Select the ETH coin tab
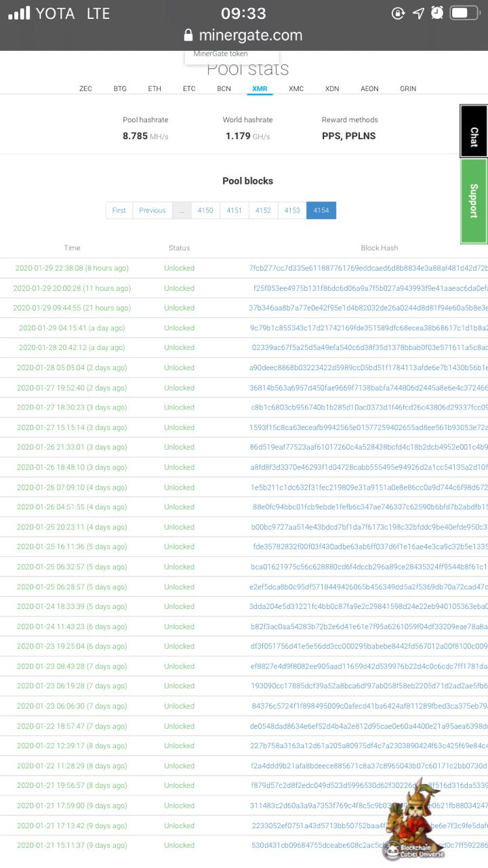 [155, 89]
